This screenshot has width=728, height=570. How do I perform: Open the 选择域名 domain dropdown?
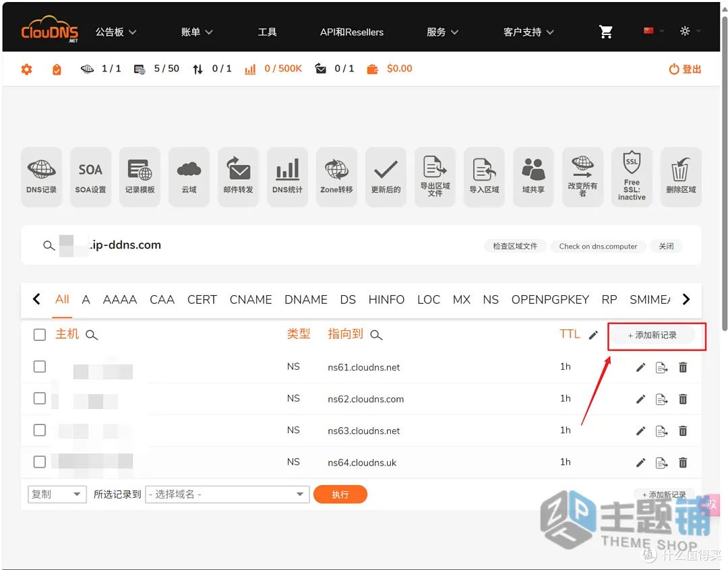click(x=227, y=495)
